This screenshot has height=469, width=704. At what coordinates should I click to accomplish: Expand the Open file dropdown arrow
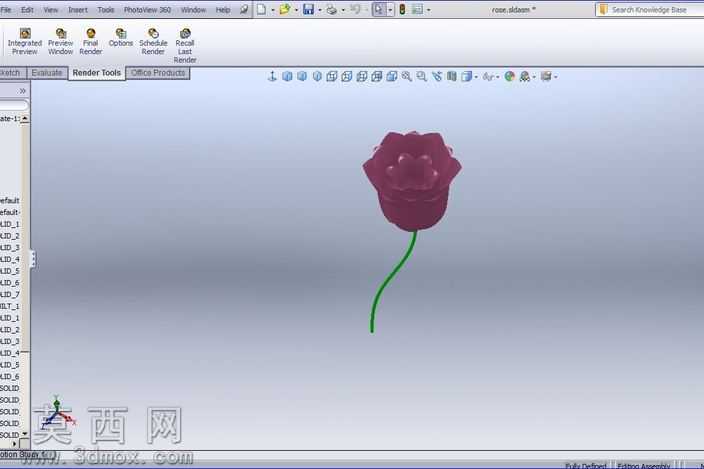(296, 10)
